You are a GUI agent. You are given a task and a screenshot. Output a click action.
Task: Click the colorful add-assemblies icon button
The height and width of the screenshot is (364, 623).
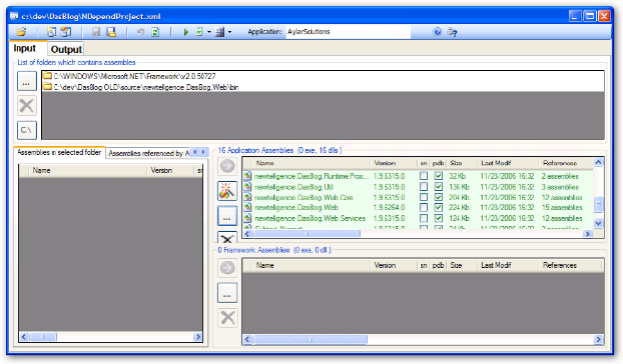pyautogui.click(x=227, y=191)
